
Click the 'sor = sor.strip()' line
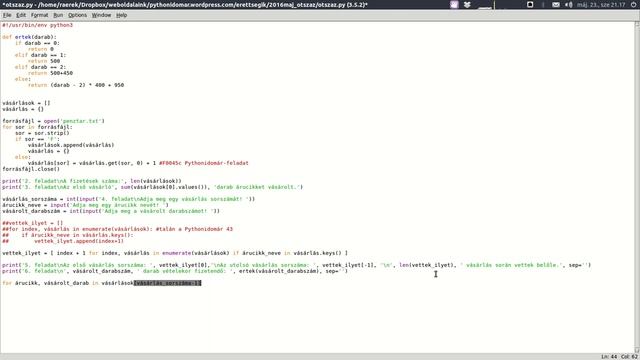(x=42, y=133)
